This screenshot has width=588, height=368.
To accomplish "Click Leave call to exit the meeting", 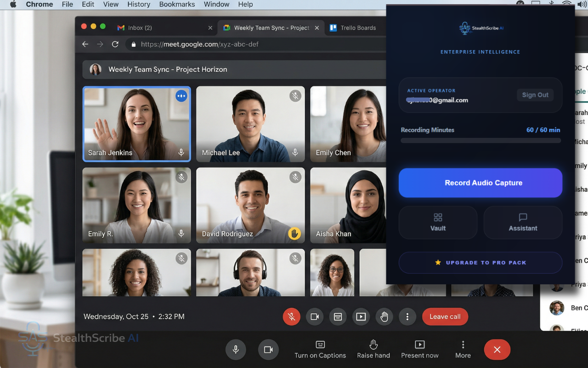I will point(445,316).
